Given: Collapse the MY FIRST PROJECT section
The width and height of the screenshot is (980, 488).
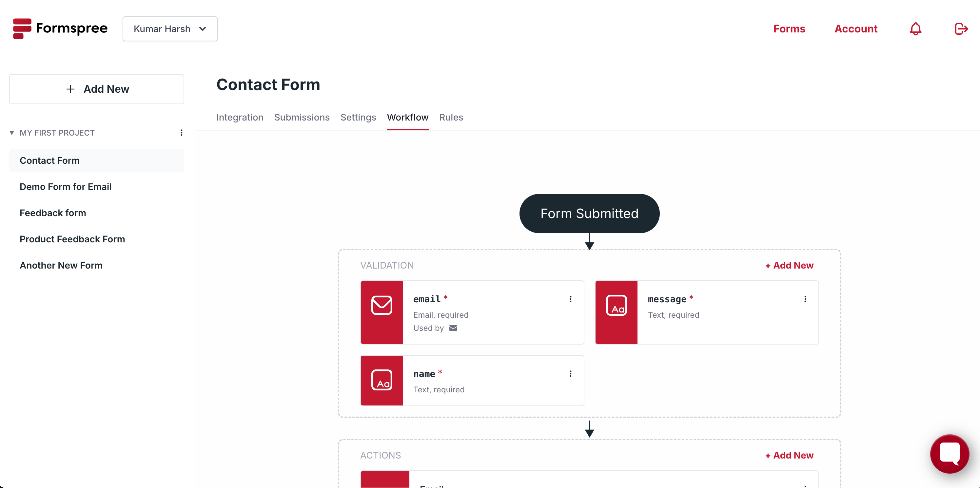Looking at the screenshot, I should (x=11, y=133).
